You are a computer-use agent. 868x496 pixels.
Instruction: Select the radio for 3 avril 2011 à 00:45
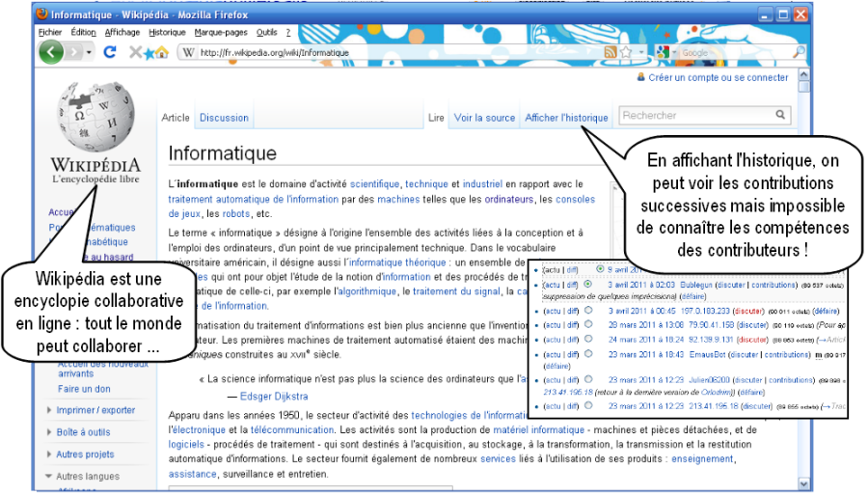coord(588,311)
